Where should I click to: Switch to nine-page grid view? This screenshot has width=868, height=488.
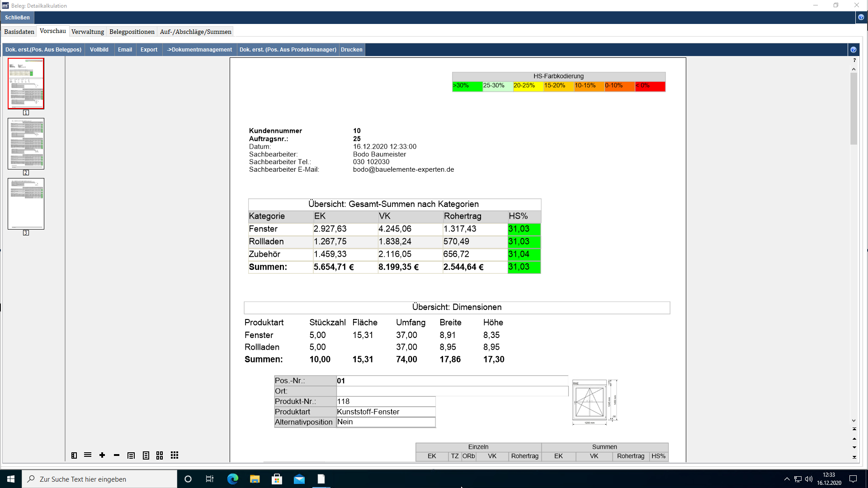coord(175,455)
